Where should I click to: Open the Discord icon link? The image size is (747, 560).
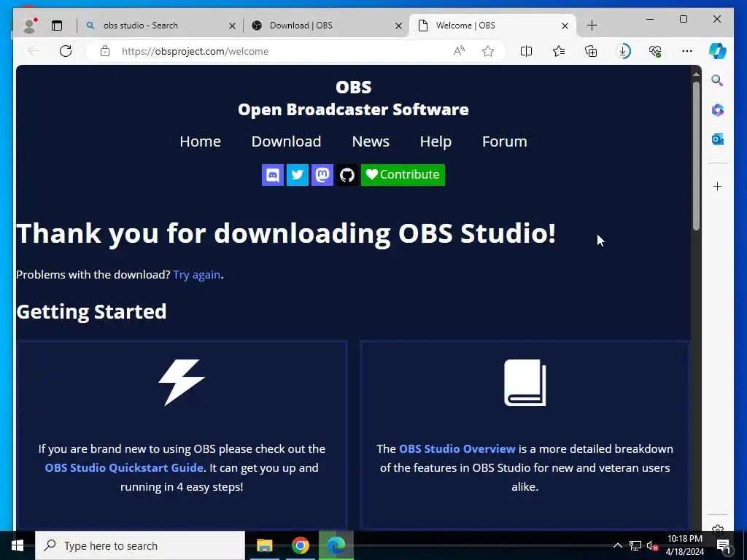tap(273, 175)
